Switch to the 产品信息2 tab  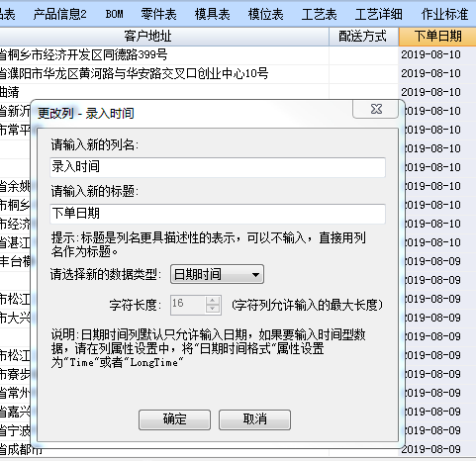click(59, 14)
